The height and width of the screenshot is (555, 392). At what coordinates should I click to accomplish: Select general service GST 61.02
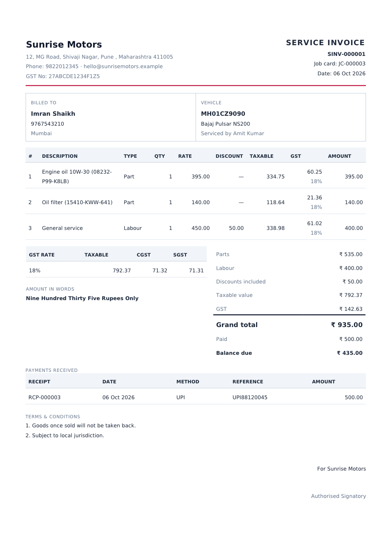coord(315,223)
